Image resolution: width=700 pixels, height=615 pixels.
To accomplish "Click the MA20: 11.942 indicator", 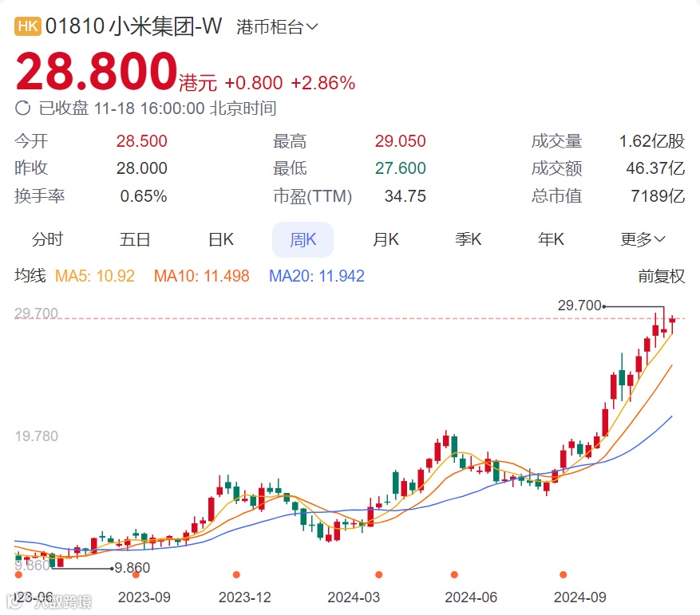I will pyautogui.click(x=317, y=276).
